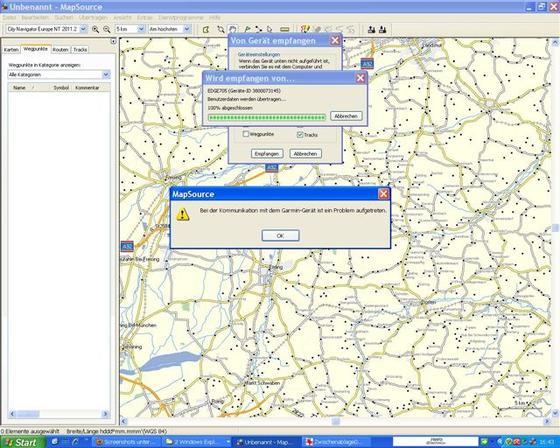Image resolution: width=560 pixels, height=448 pixels.
Task: Open the Hilfe menu
Action: click(215, 18)
